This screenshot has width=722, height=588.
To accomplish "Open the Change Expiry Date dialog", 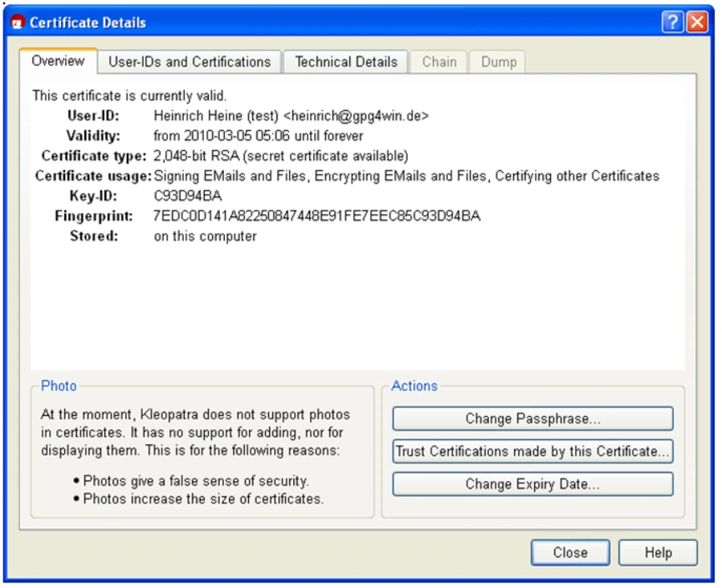I will tap(533, 484).
